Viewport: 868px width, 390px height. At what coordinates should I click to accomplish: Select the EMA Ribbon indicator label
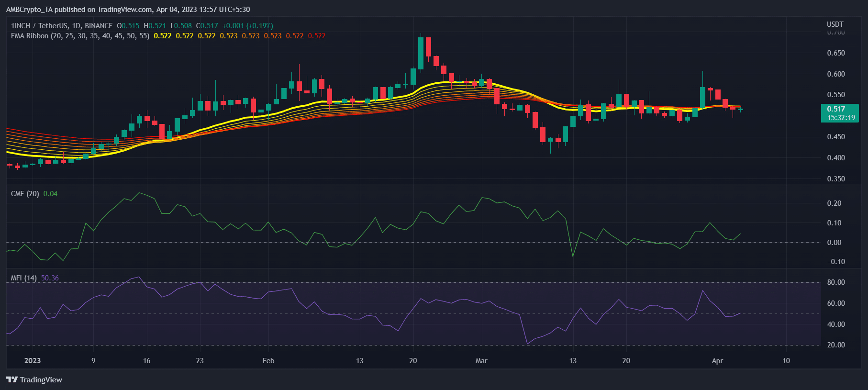coord(80,36)
